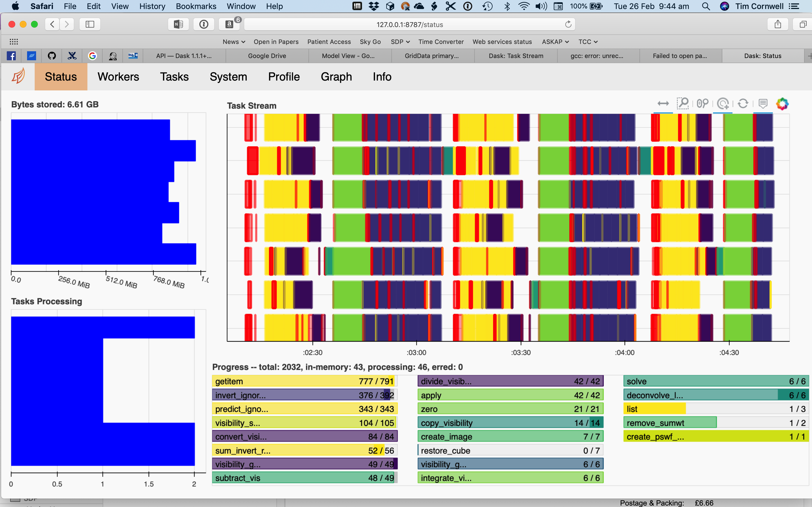Click the Bokeh logo icon

(782, 104)
